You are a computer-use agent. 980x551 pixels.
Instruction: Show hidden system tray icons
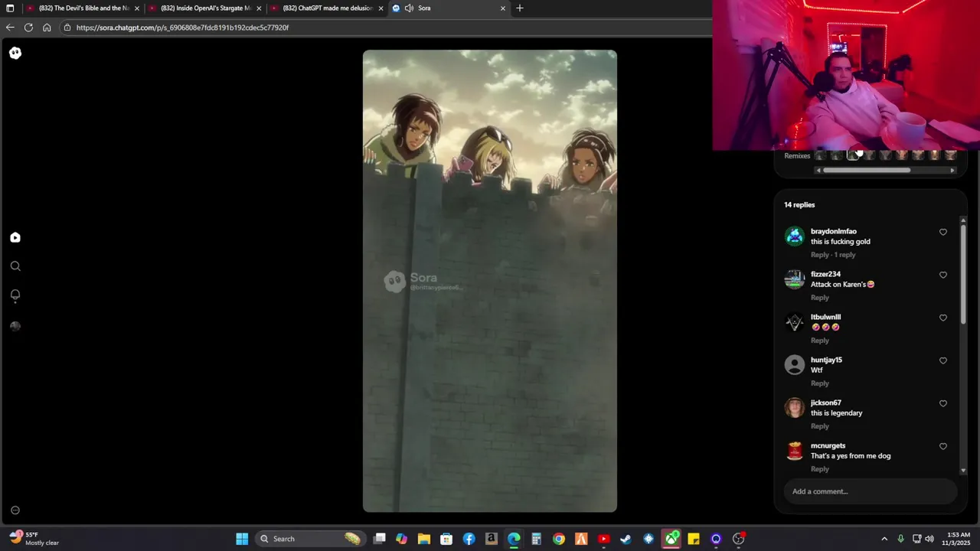point(884,539)
